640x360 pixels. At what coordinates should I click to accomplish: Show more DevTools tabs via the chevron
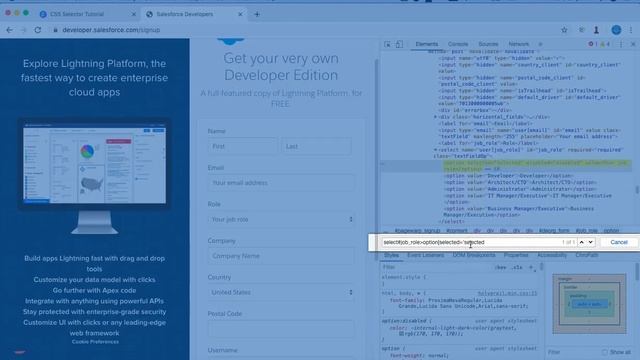tap(540, 44)
